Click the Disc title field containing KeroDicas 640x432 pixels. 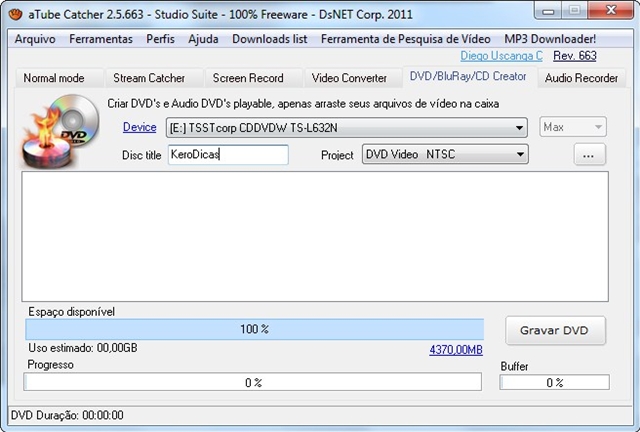[228, 154]
